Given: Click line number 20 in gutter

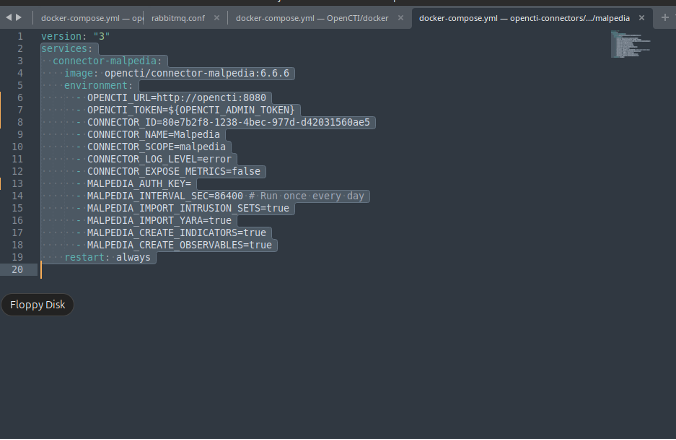Looking at the screenshot, I should [x=17, y=269].
